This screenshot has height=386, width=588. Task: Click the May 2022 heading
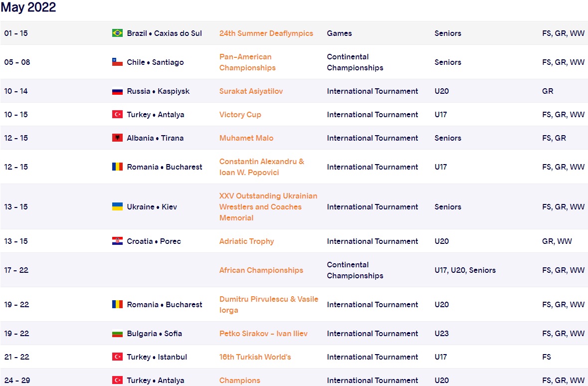[28, 7]
